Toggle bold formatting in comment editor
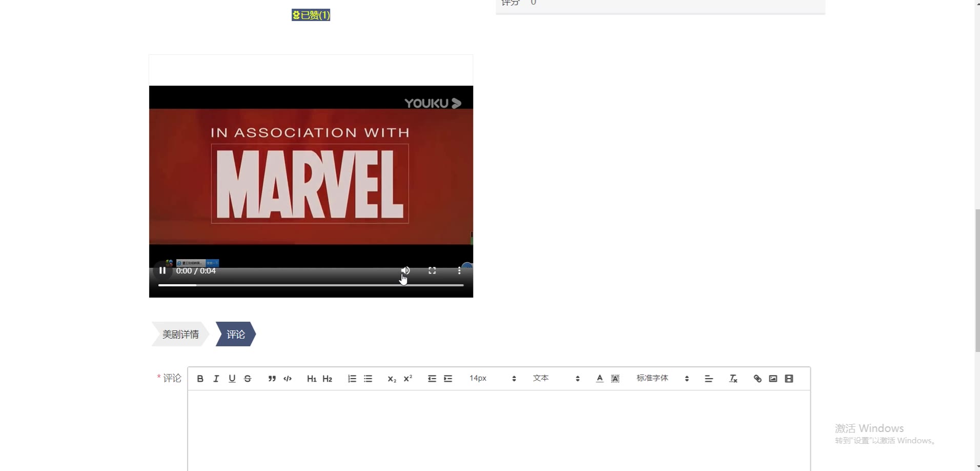This screenshot has height=471, width=980. pos(200,379)
